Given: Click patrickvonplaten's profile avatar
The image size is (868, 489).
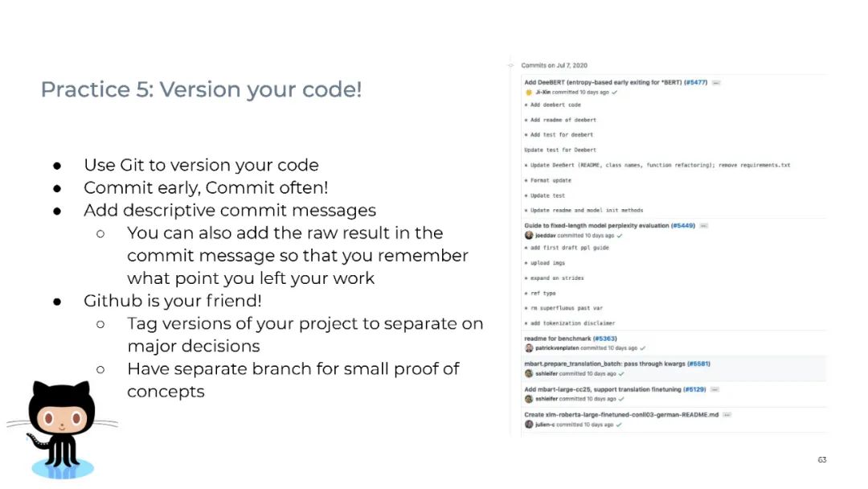Looking at the screenshot, I should [x=529, y=348].
